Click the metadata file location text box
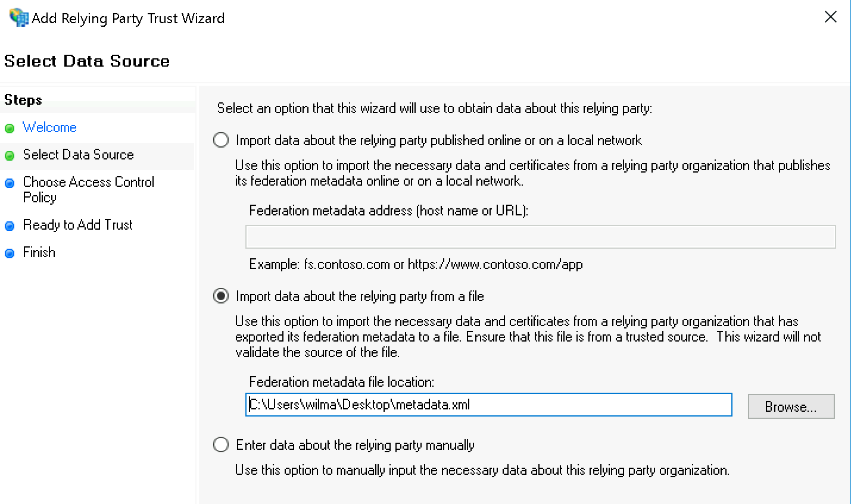The height and width of the screenshot is (504, 851). [488, 405]
